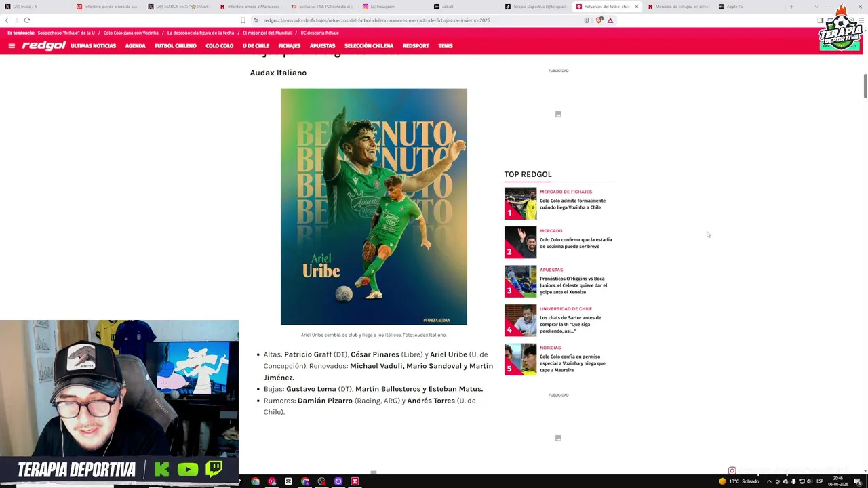
Task: Expand the system tray hidden icons chevron
Action: point(768,481)
